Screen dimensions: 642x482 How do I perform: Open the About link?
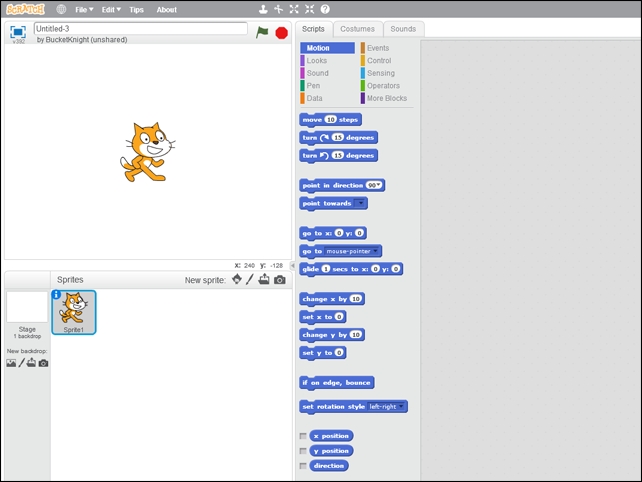tap(167, 9)
